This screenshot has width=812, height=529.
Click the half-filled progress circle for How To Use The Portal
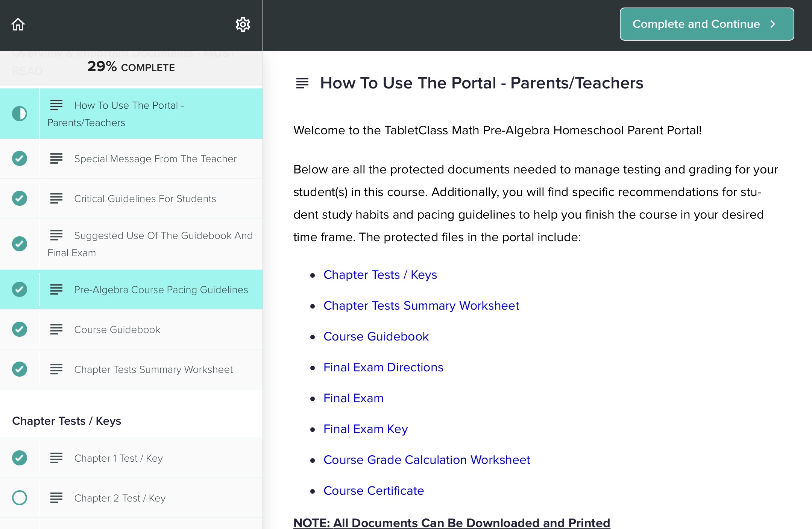click(x=19, y=113)
